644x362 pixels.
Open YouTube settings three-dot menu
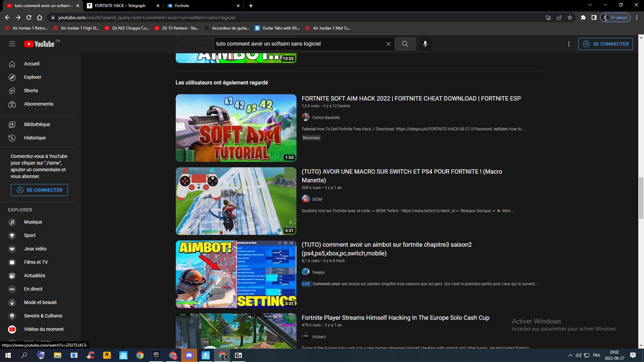click(x=569, y=44)
